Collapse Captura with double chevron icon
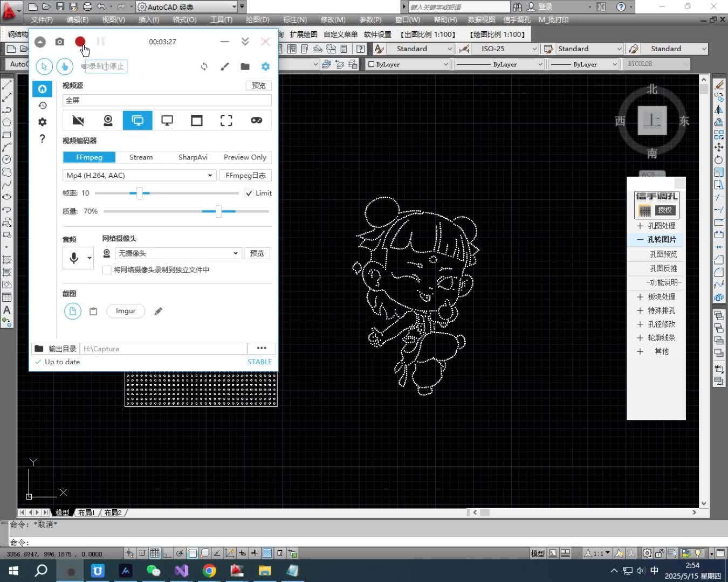 (245, 41)
